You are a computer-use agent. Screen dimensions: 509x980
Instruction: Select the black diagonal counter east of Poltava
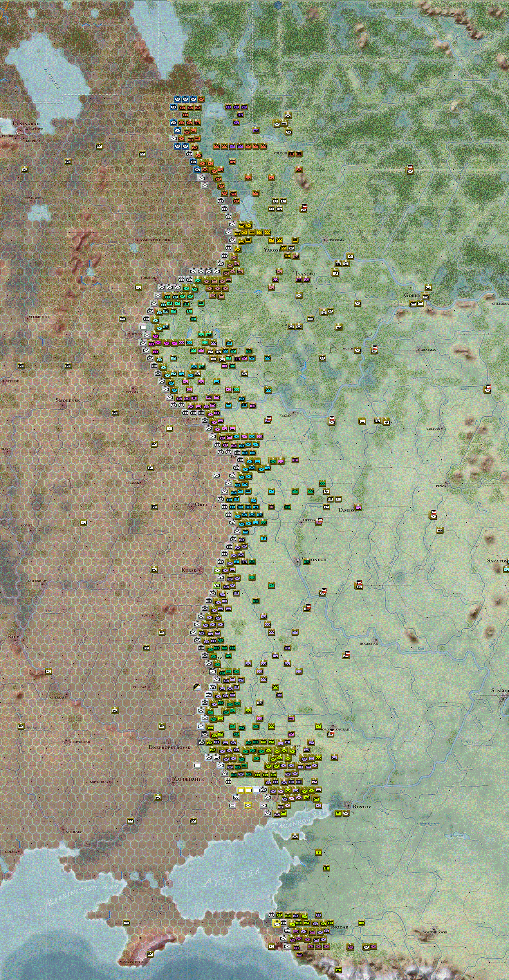click(x=197, y=686)
